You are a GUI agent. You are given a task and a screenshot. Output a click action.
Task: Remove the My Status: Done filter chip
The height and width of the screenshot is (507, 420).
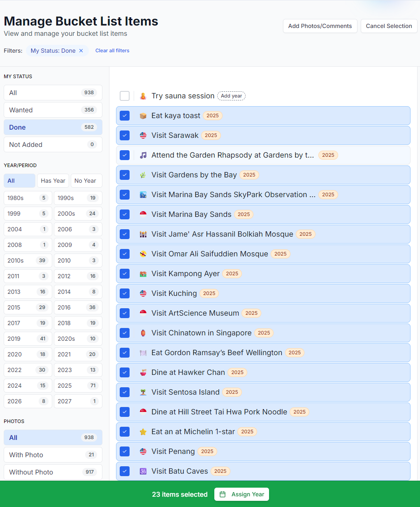(x=81, y=50)
